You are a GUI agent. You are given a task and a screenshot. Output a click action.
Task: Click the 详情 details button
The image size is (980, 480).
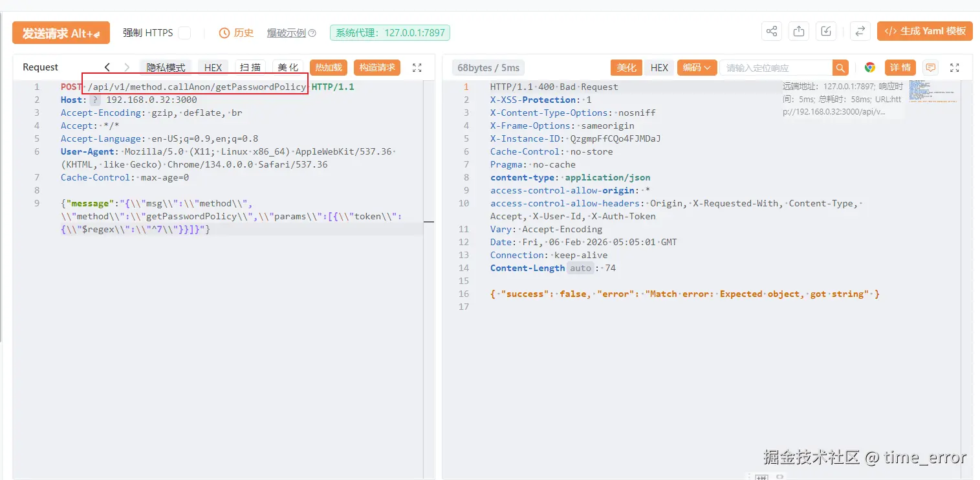[x=900, y=67]
